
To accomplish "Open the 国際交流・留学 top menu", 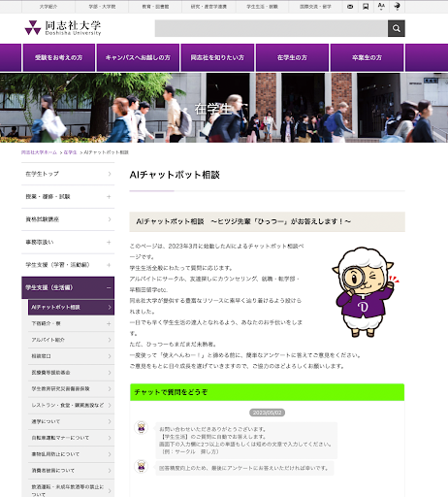I will (x=315, y=7).
